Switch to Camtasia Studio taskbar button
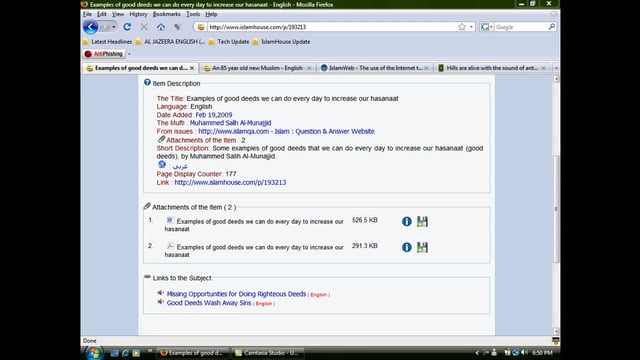640x360 pixels. (x=267, y=353)
